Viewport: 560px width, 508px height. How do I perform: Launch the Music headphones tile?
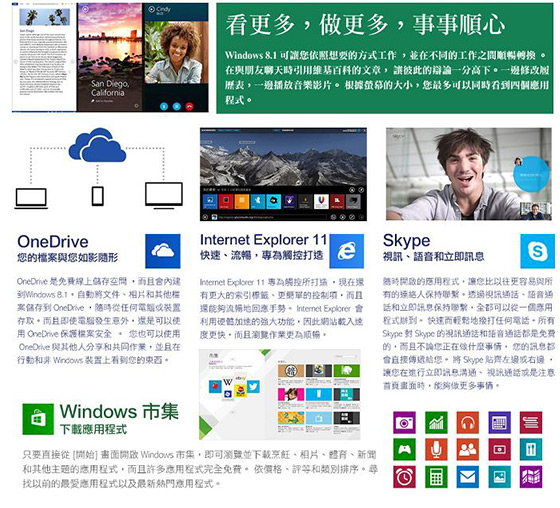pyautogui.click(x=468, y=423)
